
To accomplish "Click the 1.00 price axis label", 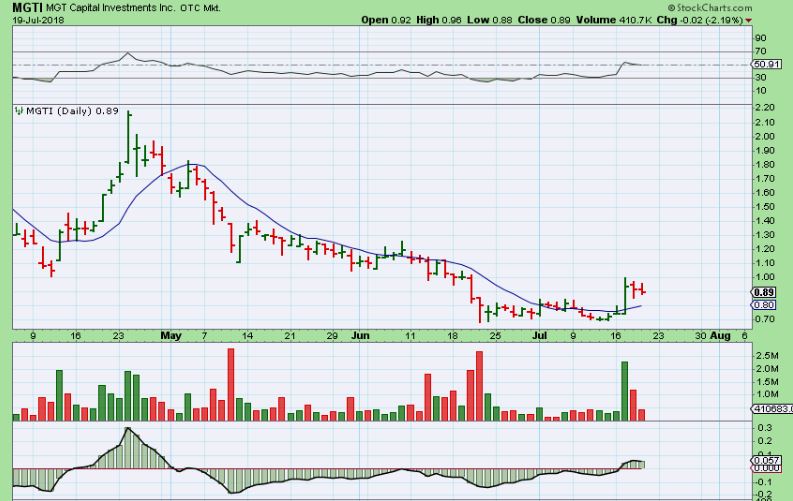I will pyautogui.click(x=765, y=277).
